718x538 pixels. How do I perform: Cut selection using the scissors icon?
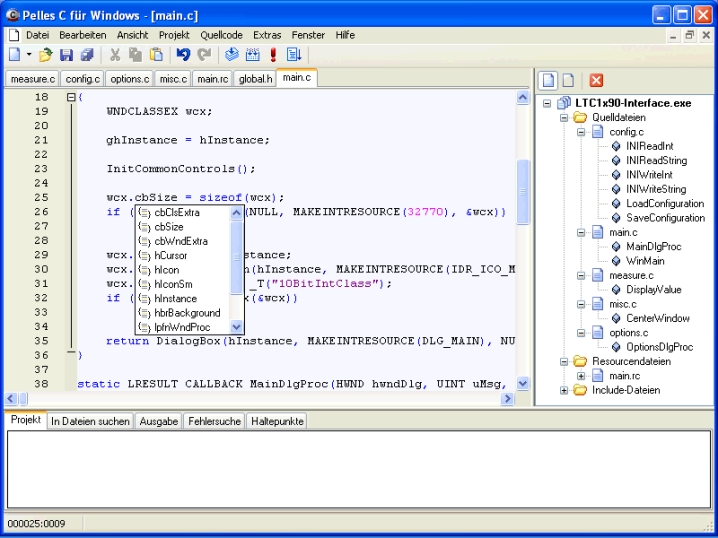point(115,55)
